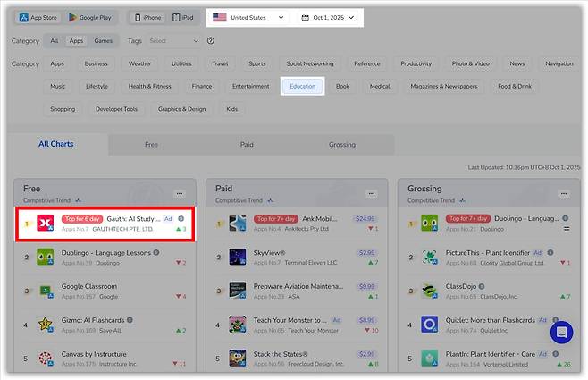
Task: Open the PlantIn Plant Identifier icon
Action: [x=429, y=359]
